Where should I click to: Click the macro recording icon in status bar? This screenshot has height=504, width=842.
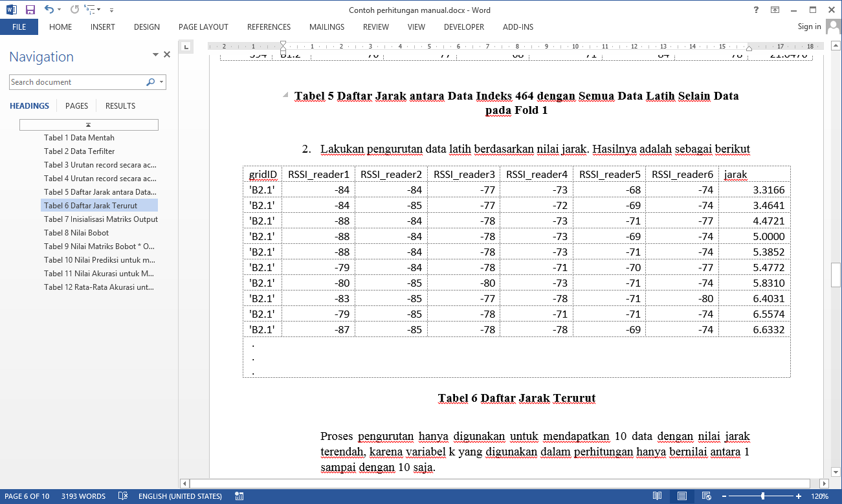239,496
